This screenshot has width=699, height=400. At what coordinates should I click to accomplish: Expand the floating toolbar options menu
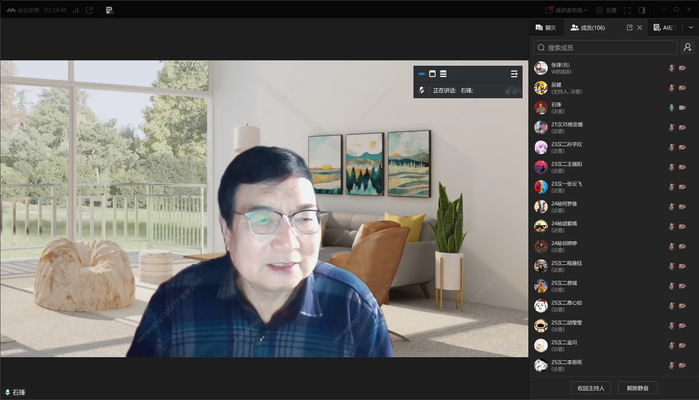click(514, 74)
